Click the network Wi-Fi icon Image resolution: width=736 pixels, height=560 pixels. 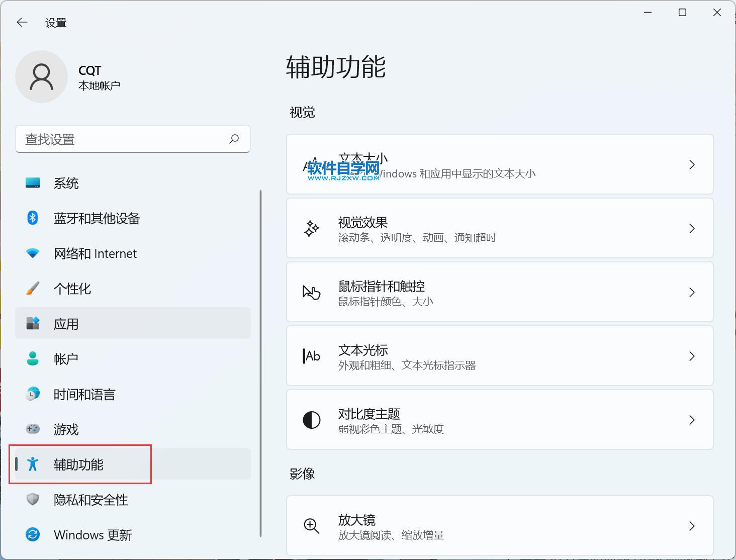pyautogui.click(x=33, y=253)
